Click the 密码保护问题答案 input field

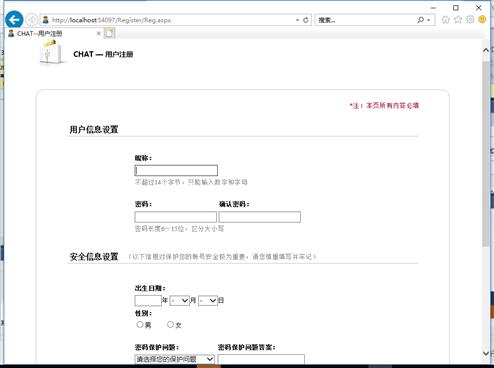[x=261, y=359]
